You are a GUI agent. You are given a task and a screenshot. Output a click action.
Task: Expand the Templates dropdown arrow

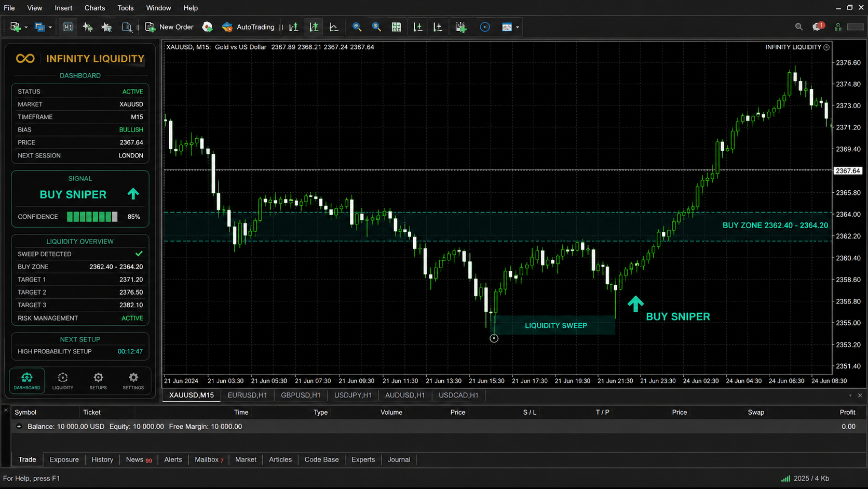(x=518, y=28)
